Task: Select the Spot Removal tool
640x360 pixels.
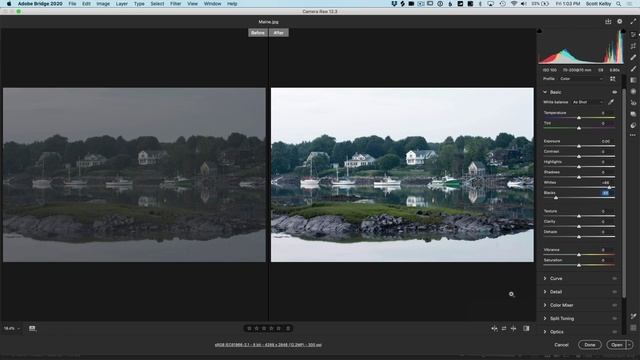Action: pyautogui.click(x=633, y=58)
